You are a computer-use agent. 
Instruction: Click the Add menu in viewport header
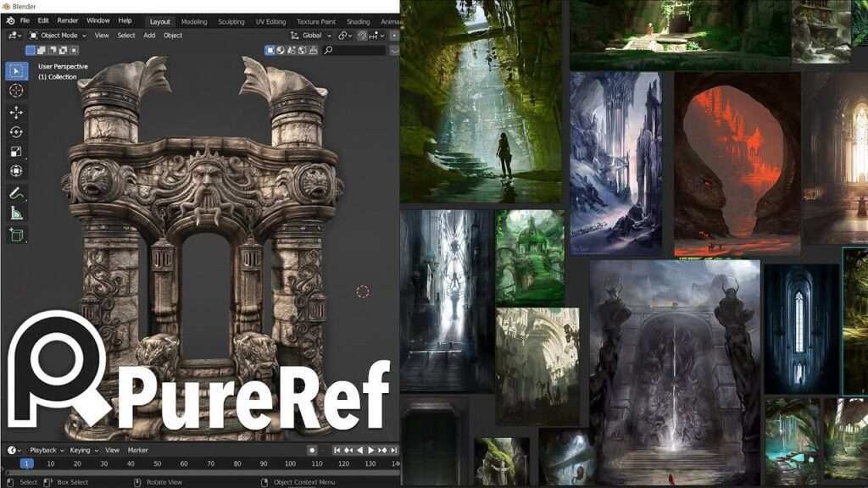(149, 36)
